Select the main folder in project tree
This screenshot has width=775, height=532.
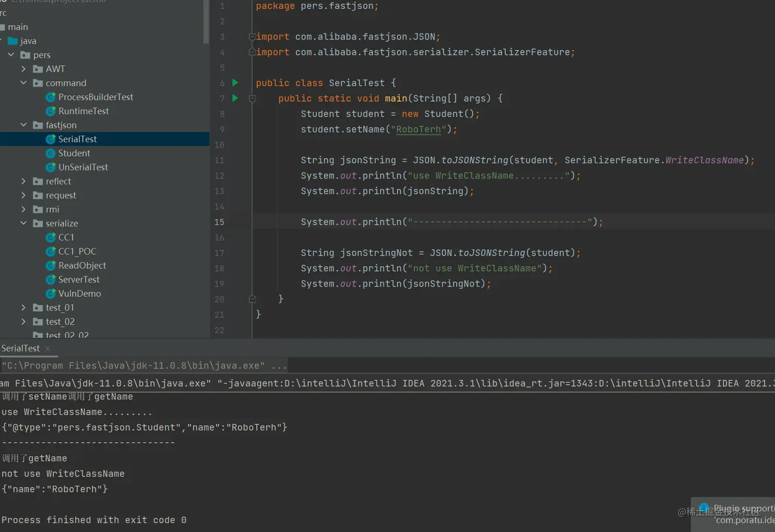(x=18, y=27)
